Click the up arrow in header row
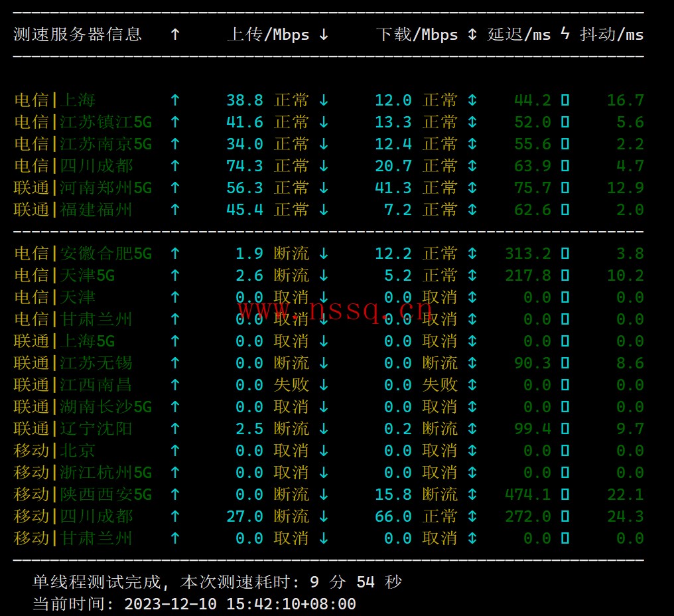This screenshot has width=674, height=616. 175,35
